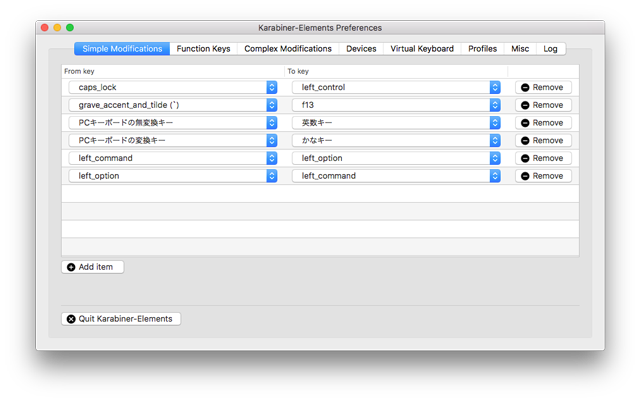Viewport: 640px width, 401px height.
Task: Open the Complex Modifications tab
Action: tap(288, 49)
